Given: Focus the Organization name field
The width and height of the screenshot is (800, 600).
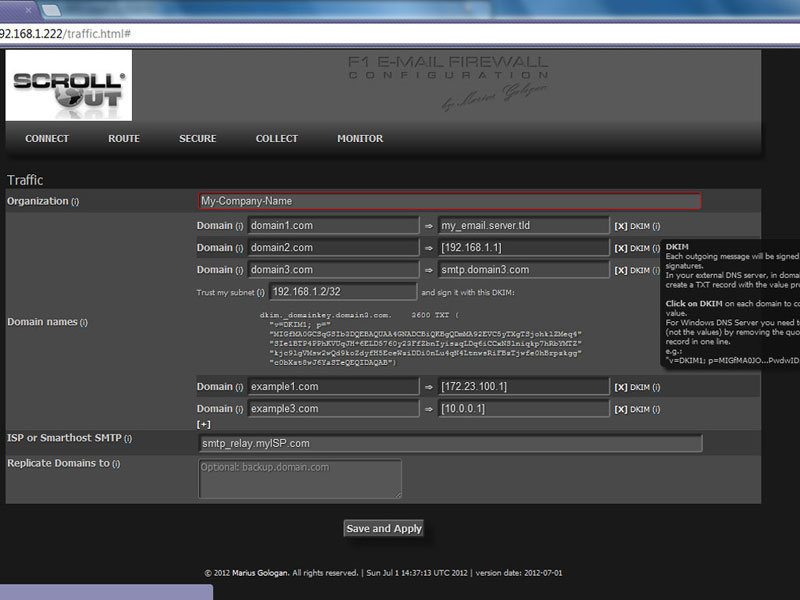Looking at the screenshot, I should 449,201.
